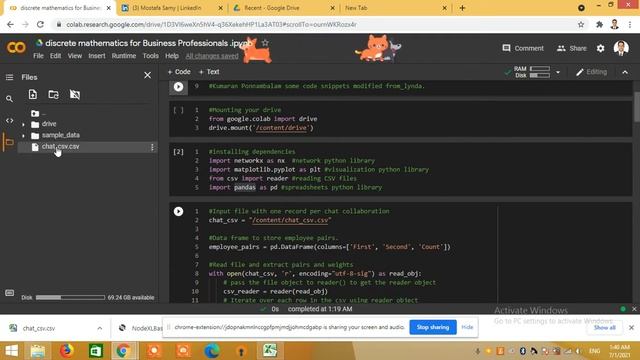Expand the drive folder
Viewport: 640px width, 360px height.
23,124
